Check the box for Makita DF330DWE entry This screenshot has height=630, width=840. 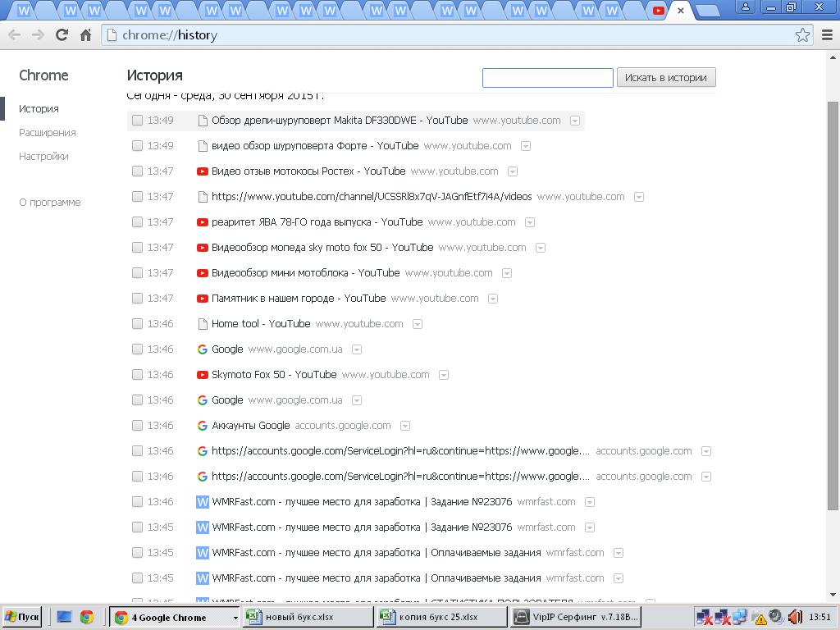137,121
